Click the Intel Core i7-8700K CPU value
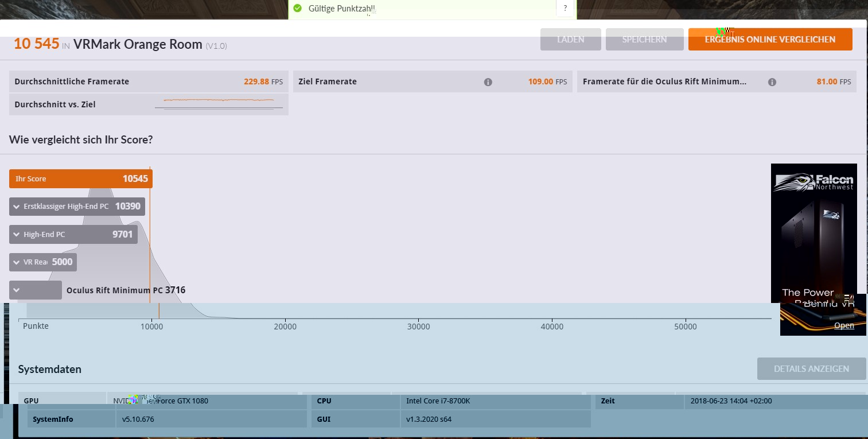 coord(438,401)
